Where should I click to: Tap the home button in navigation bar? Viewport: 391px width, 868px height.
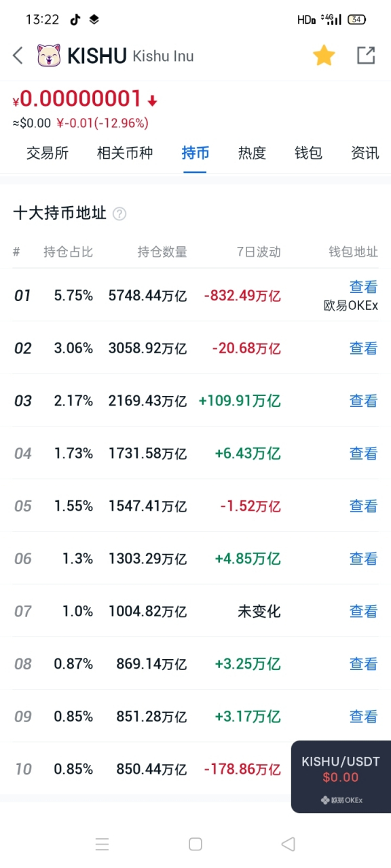pyautogui.click(x=195, y=844)
